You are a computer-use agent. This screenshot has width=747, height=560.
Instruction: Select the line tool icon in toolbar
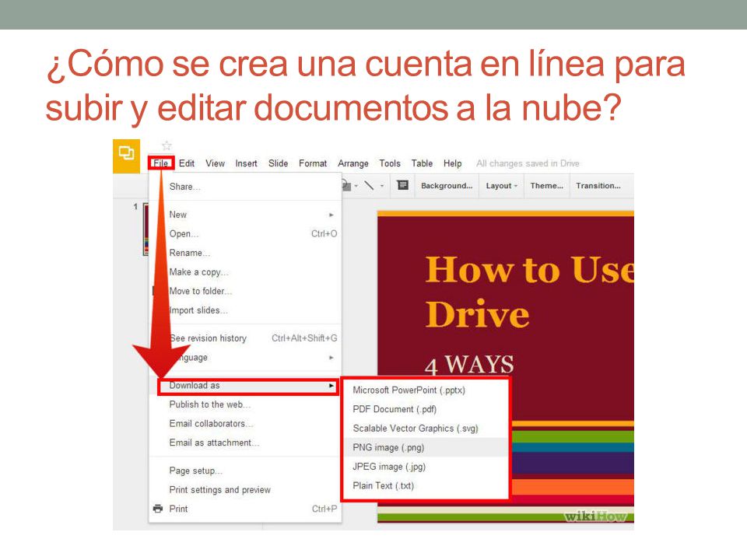(369, 185)
